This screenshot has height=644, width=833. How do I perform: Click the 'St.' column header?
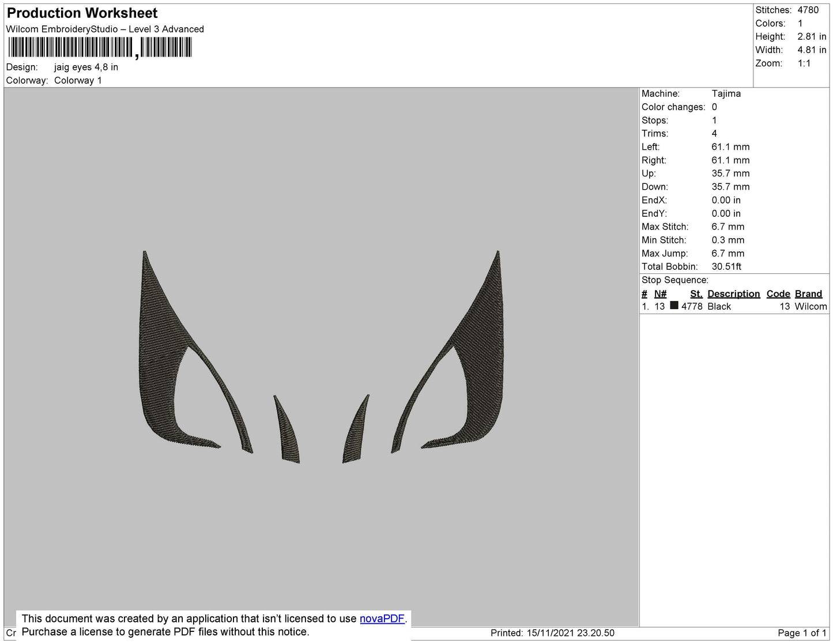pyautogui.click(x=696, y=294)
